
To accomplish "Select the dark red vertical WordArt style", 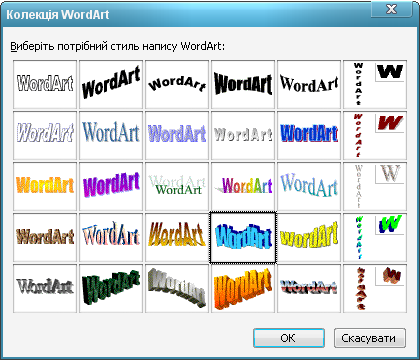I will (375, 135).
